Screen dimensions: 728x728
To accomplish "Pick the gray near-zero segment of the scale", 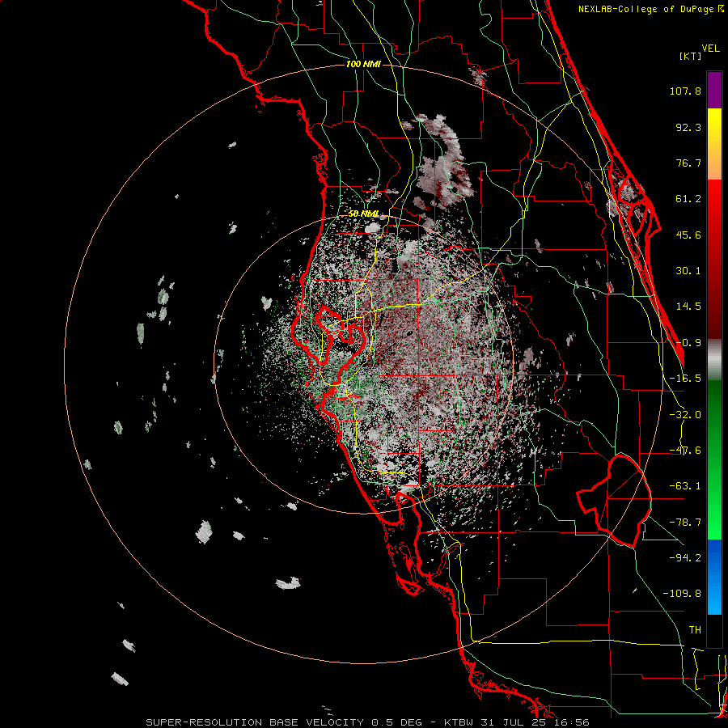I will coord(714,360).
